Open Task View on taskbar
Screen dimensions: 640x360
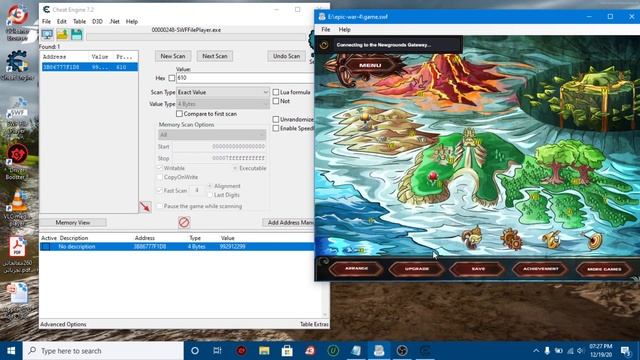(217, 351)
